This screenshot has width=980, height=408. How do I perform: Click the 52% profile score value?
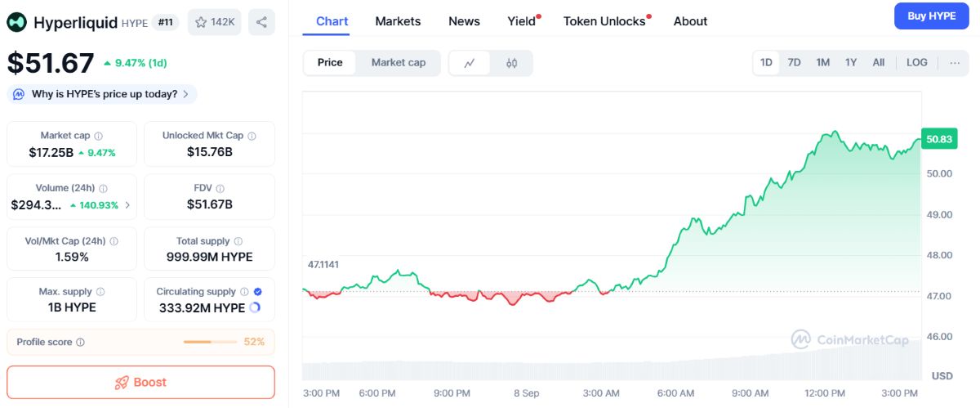pyautogui.click(x=255, y=342)
